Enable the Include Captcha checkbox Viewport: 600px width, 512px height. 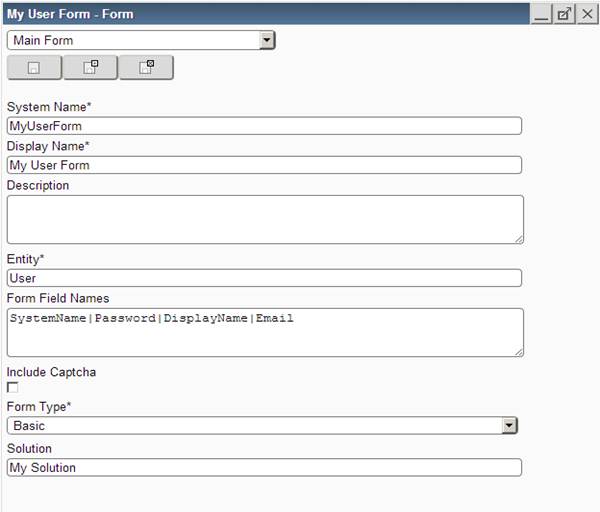point(13,387)
